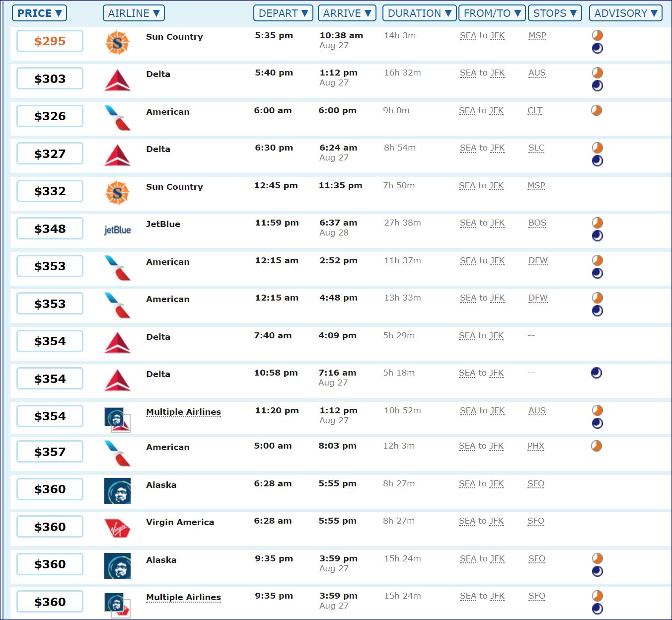
Task: Sort flights by Depart time
Action: 283,13
